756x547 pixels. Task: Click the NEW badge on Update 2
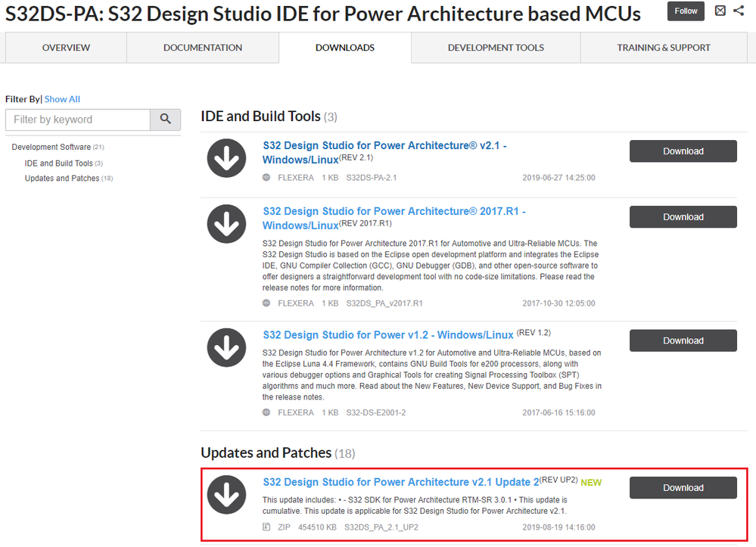(x=591, y=483)
